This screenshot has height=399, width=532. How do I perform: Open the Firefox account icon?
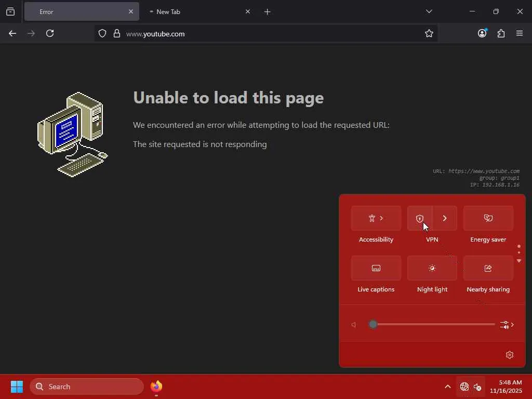483,33
